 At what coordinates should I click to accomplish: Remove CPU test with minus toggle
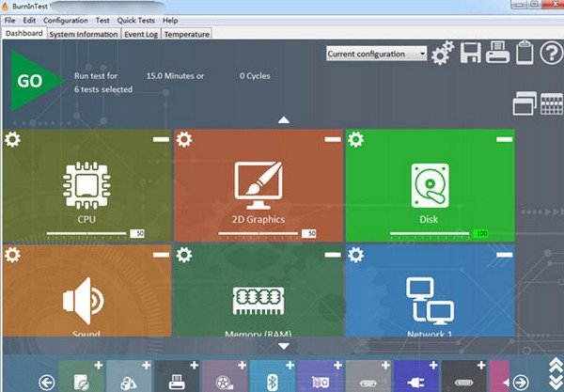[x=162, y=139]
